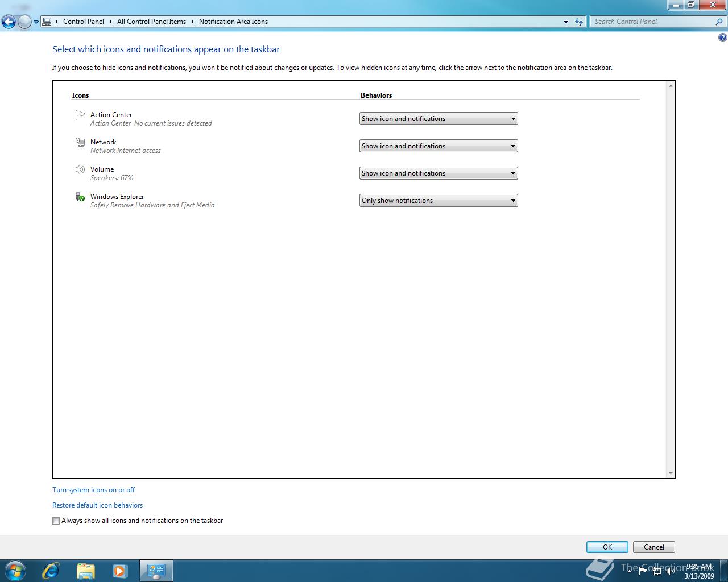Open Windows Explorer folder on the taskbar

pyautogui.click(x=85, y=571)
